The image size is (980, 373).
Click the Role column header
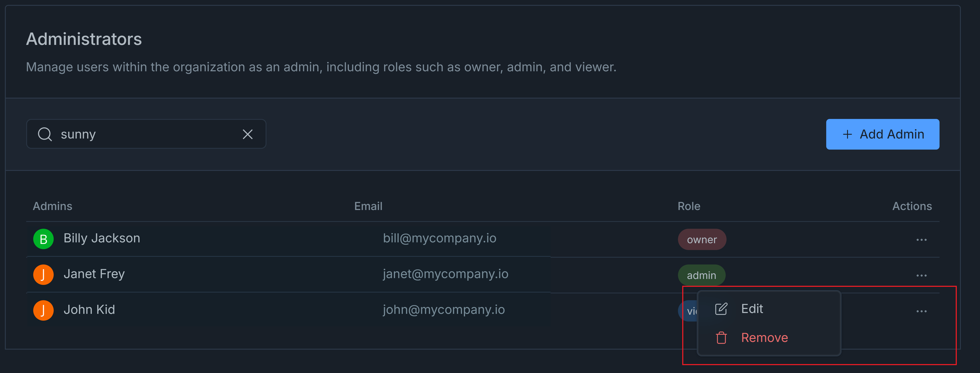(689, 206)
